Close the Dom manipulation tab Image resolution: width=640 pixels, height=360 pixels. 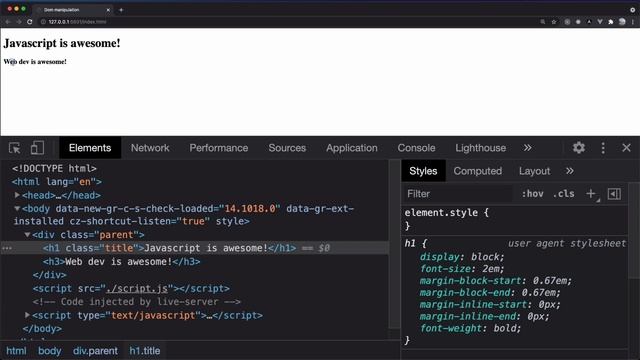tap(108, 10)
